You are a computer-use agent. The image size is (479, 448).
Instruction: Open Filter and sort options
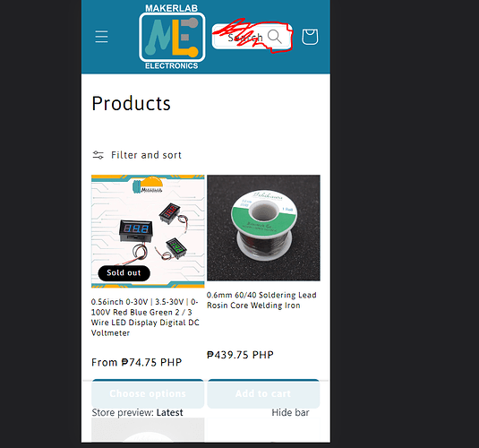point(137,155)
